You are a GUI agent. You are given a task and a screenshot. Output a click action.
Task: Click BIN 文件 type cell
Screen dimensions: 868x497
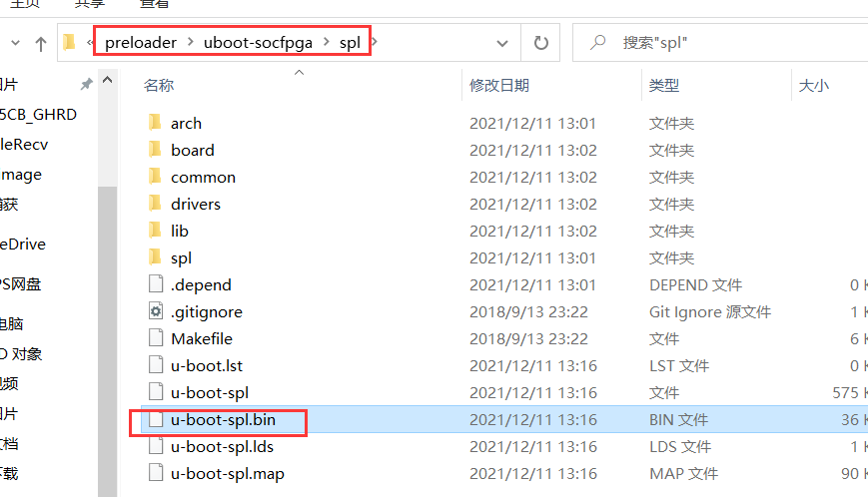[x=678, y=419]
